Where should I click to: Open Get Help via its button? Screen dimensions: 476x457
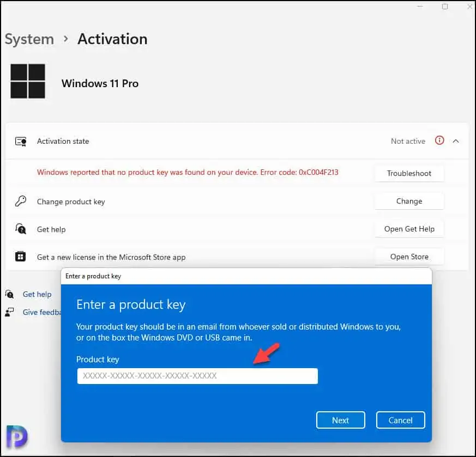point(409,229)
